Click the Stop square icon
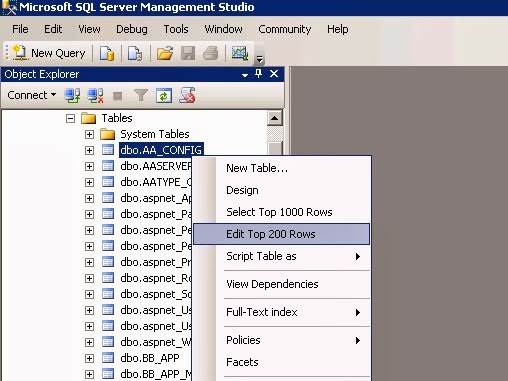 (x=117, y=96)
